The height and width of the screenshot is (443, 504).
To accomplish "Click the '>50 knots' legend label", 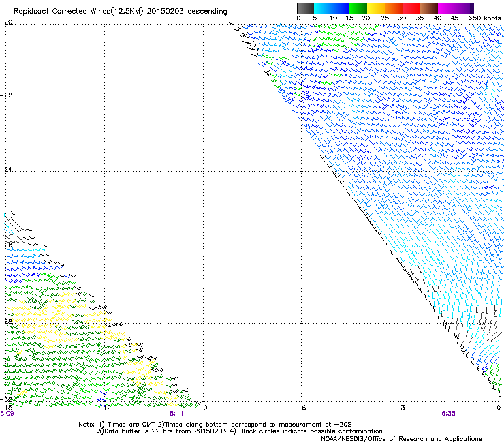I will click(x=484, y=18).
